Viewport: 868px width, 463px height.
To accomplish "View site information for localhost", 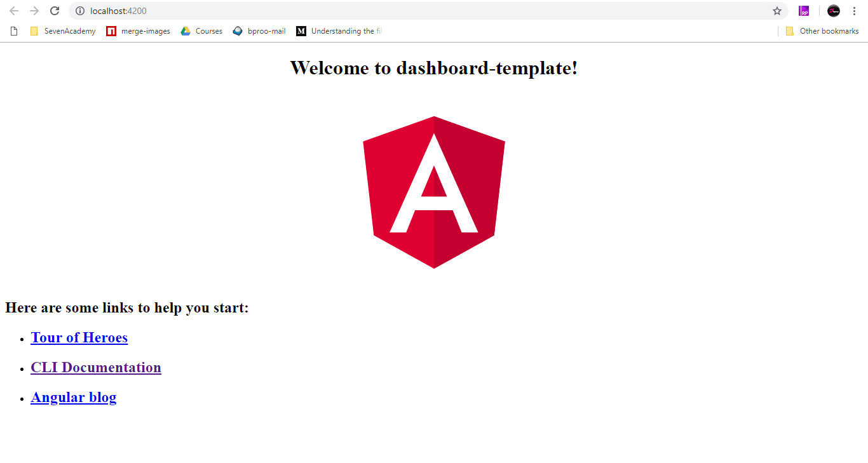I will click(x=80, y=11).
